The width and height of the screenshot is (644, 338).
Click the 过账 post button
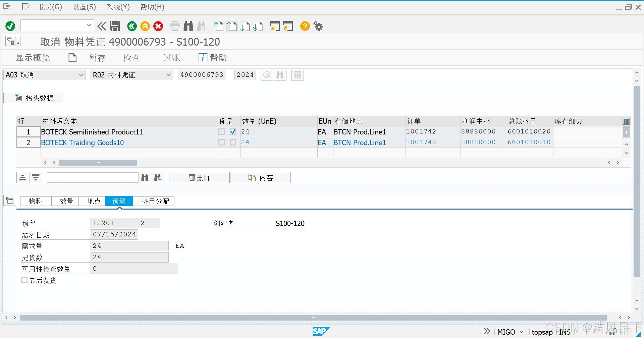[172, 58]
